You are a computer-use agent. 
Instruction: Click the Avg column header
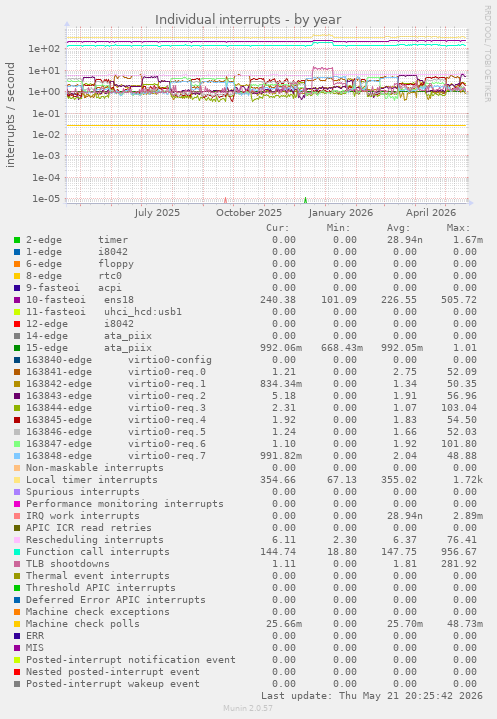[398, 228]
